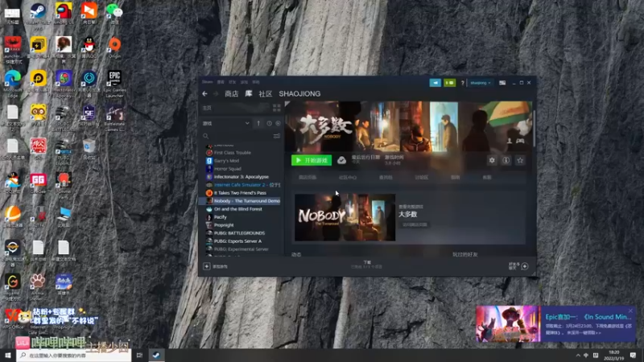Select PUBG: BATTLEGROUNDS in library list
This screenshot has width=644, height=362.
[239, 233]
